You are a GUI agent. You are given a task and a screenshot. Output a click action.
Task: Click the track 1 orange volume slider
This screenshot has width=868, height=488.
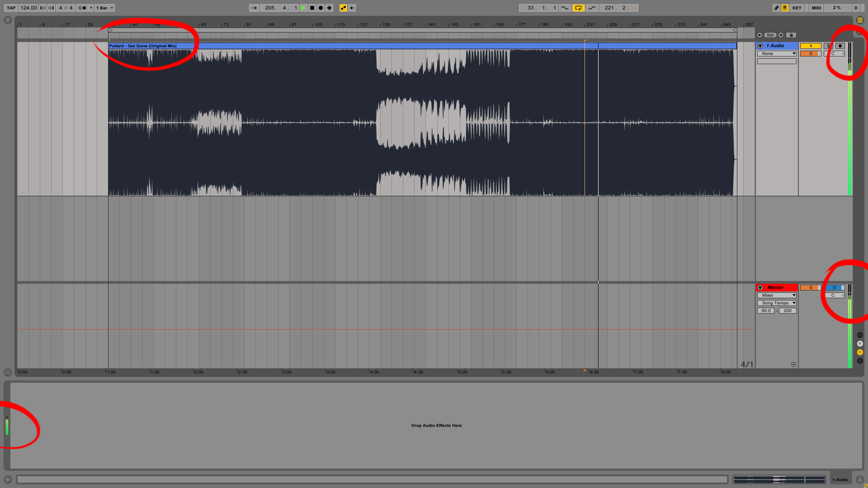[810, 53]
